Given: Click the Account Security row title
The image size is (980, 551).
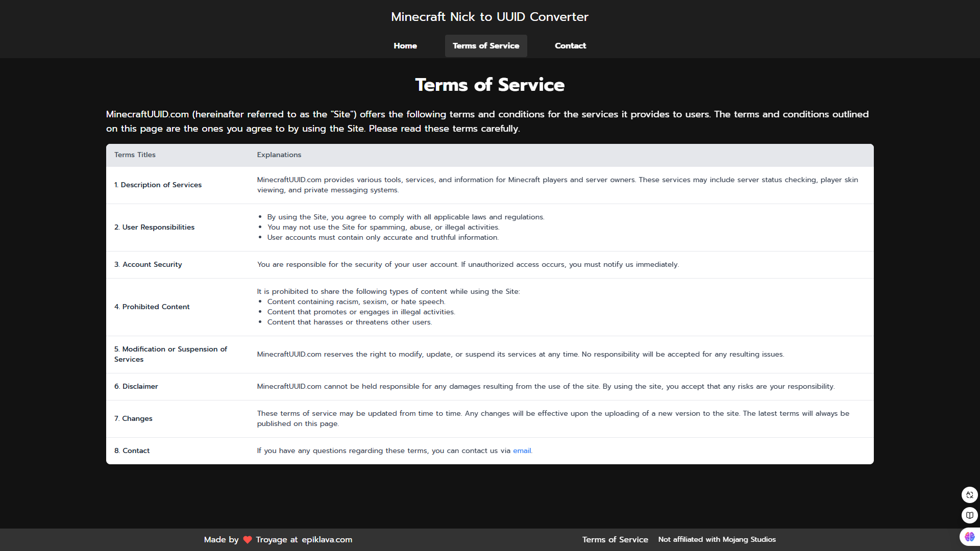Looking at the screenshot, I should click(148, 264).
